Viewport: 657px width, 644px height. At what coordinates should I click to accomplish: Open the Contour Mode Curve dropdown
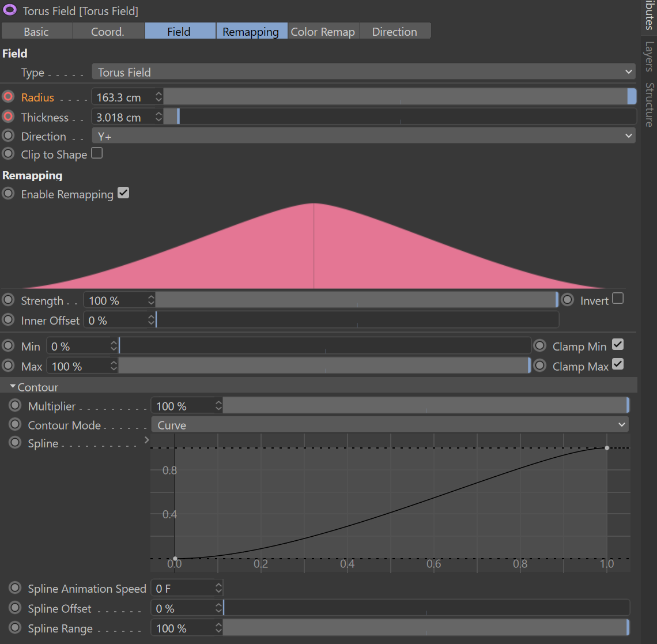pos(390,425)
